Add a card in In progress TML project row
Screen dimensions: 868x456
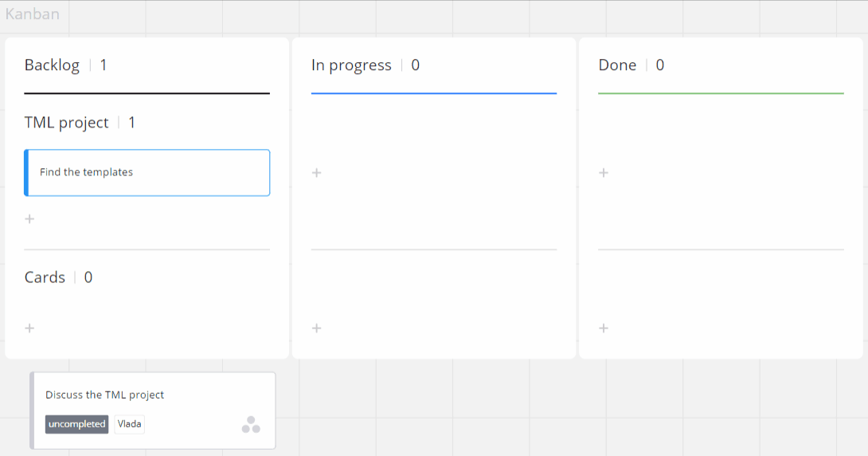316,173
